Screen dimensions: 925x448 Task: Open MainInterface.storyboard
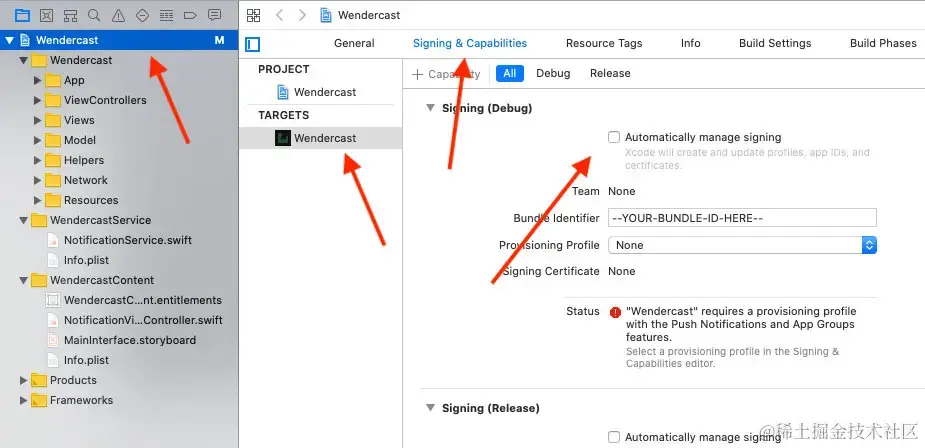(x=130, y=340)
